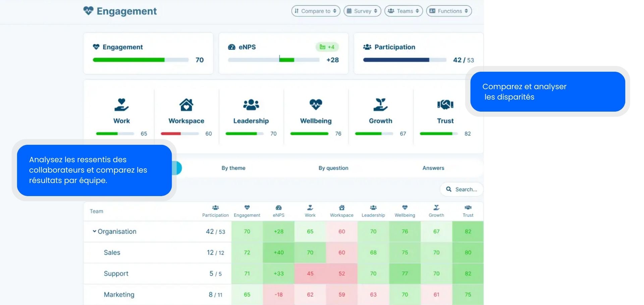
Task: Switch to the By theme tab
Action: [x=233, y=168]
